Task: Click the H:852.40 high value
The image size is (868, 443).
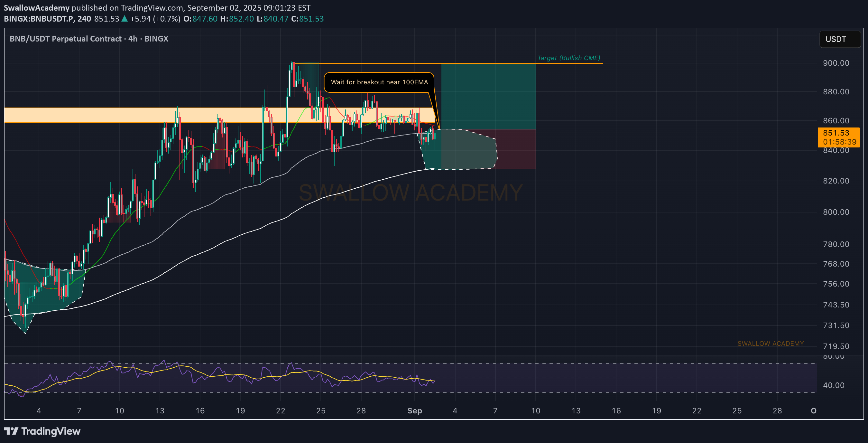Action: click(237, 19)
